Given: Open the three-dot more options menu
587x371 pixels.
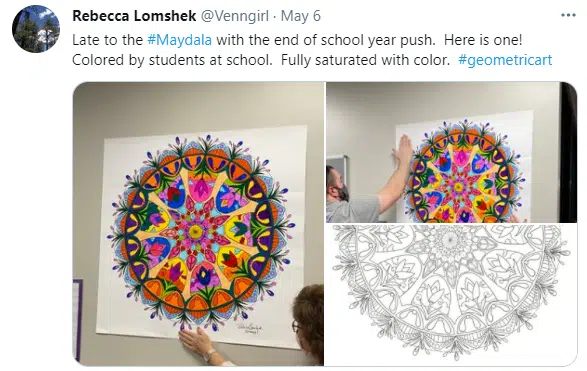Looking at the screenshot, I should (x=568, y=15).
